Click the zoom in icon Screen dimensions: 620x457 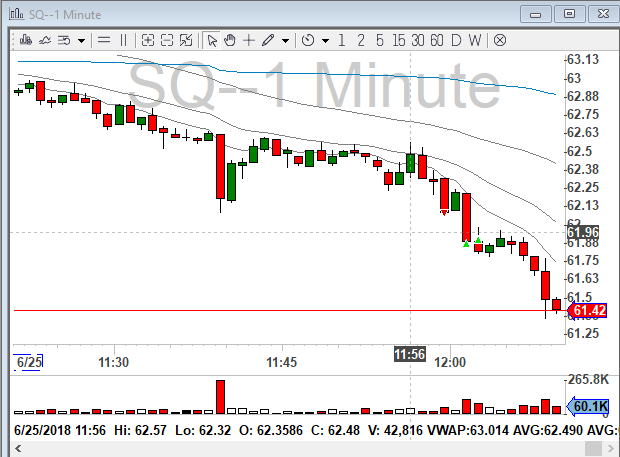click(148, 40)
